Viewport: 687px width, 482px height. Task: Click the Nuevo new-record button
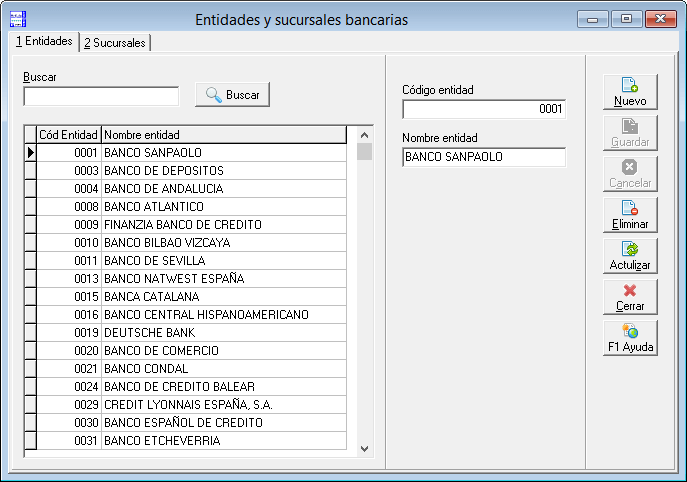pyautogui.click(x=630, y=92)
